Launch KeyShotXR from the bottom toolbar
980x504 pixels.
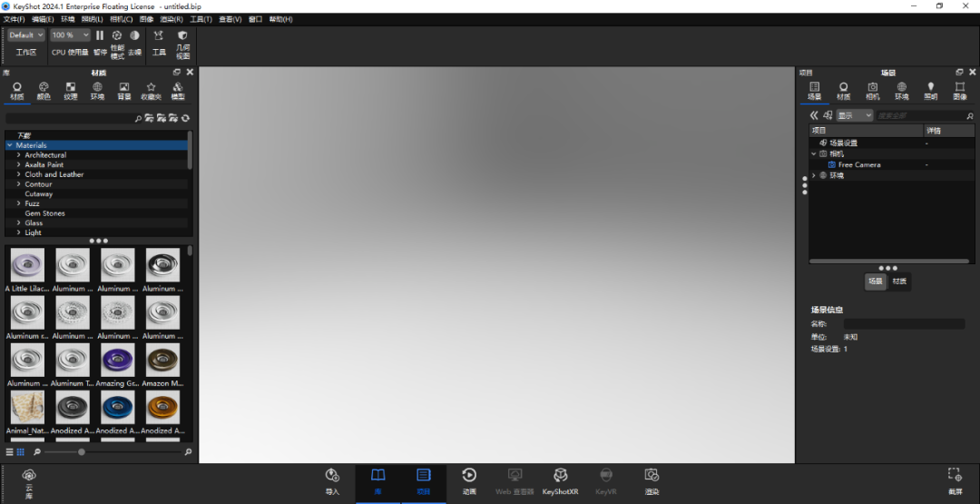coord(561,480)
